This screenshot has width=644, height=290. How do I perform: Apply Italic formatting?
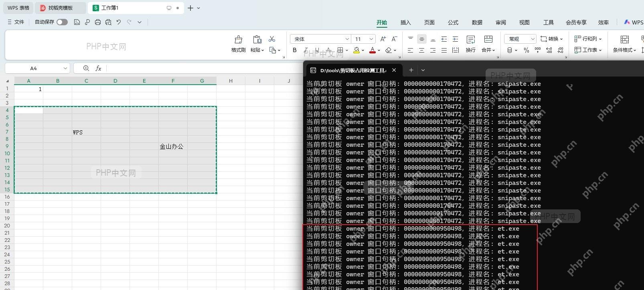(306, 50)
